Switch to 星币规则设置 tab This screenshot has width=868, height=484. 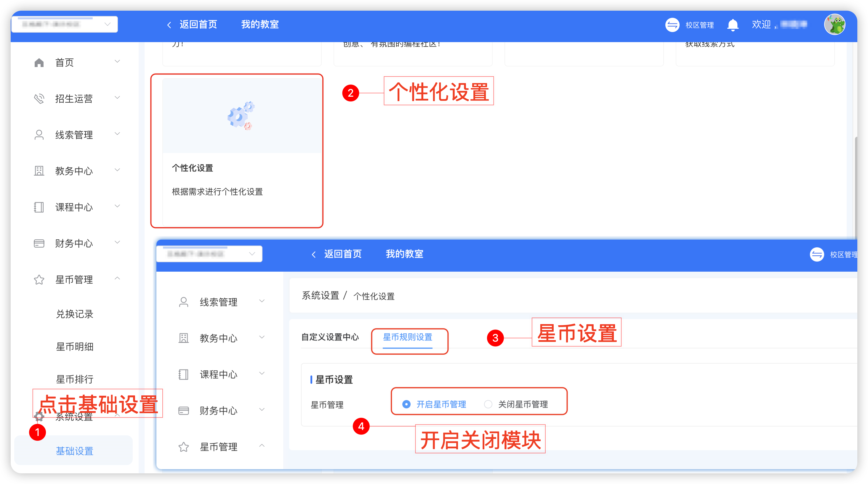407,337
